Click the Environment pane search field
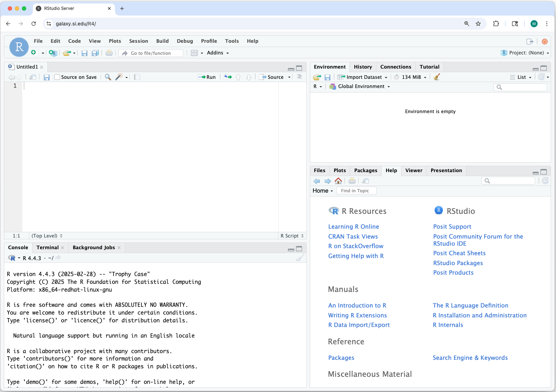556x392 pixels. [x=520, y=87]
